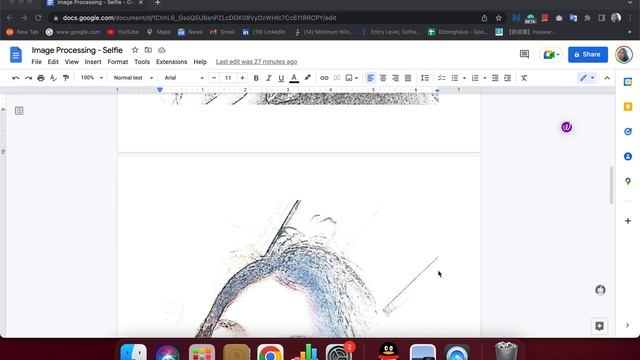Image resolution: width=640 pixels, height=360 pixels.
Task: Open the Google Meet call dropdown
Action: (x=551, y=54)
